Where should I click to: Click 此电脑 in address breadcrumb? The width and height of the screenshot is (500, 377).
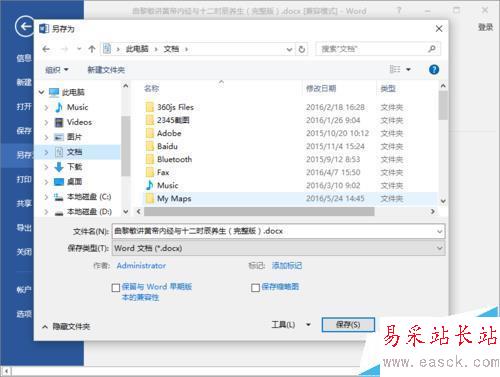pos(137,49)
